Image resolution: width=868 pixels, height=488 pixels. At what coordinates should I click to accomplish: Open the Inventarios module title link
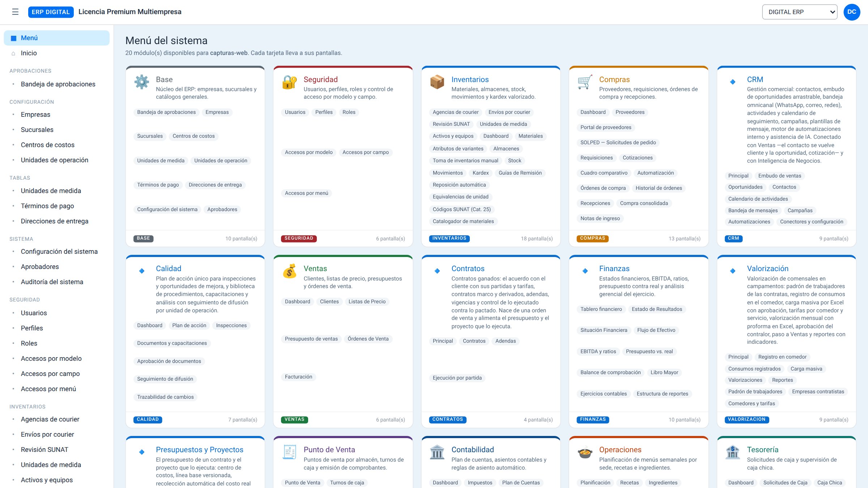pyautogui.click(x=470, y=80)
